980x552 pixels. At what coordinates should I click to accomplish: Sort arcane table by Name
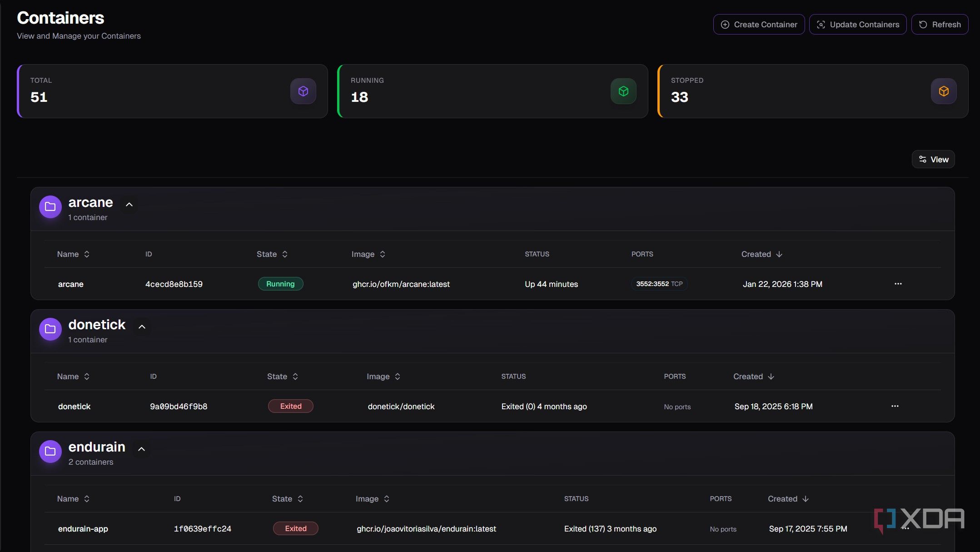pyautogui.click(x=73, y=254)
